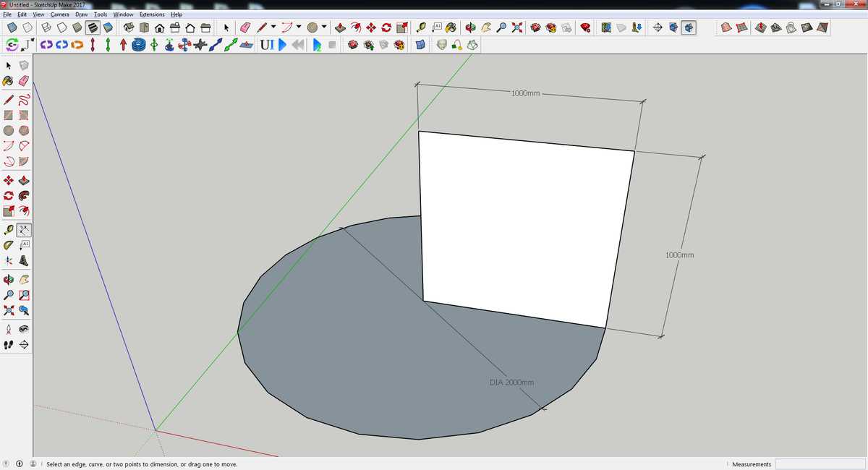Choose the Tape Measure tool in the top toolbar
Screen dimensions: 868x470
422,27
